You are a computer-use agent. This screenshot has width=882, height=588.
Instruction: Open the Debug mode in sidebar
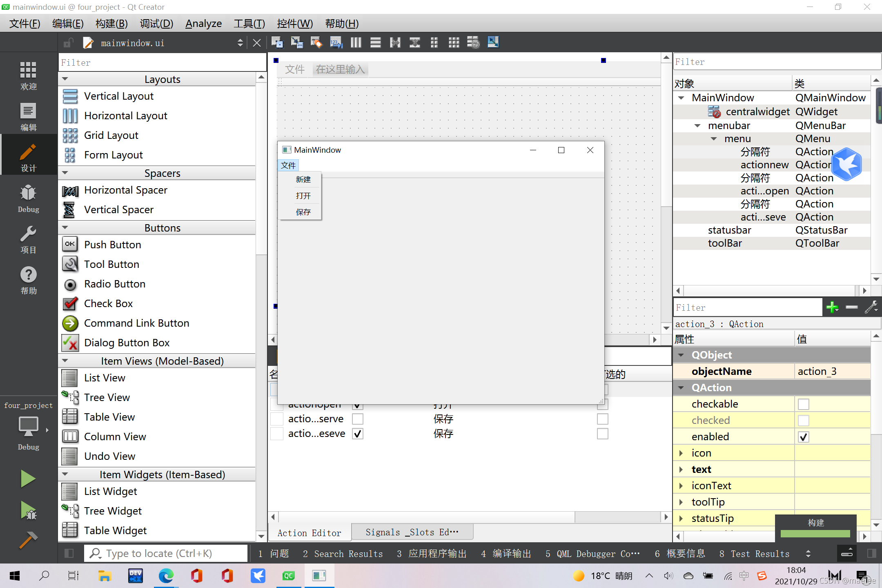pyautogui.click(x=28, y=198)
